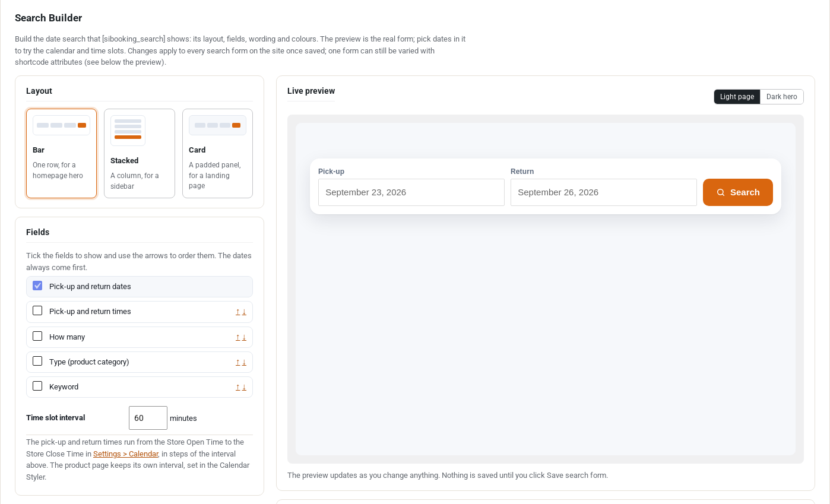Click the Return label in preview
The height and width of the screenshot is (504, 830).
(x=522, y=172)
